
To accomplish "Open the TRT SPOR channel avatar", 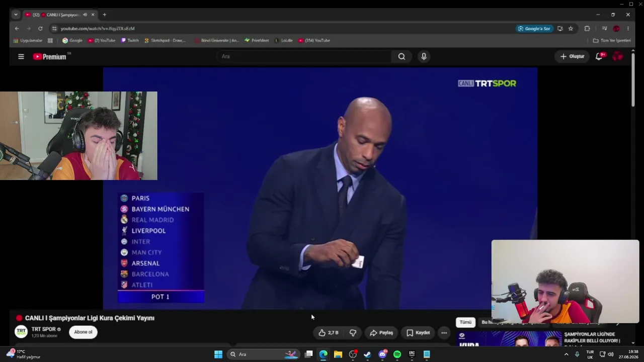I will point(21,331).
